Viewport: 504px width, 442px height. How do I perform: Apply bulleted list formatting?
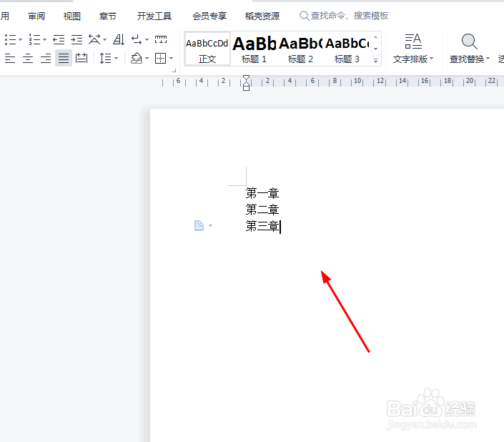tap(10, 39)
